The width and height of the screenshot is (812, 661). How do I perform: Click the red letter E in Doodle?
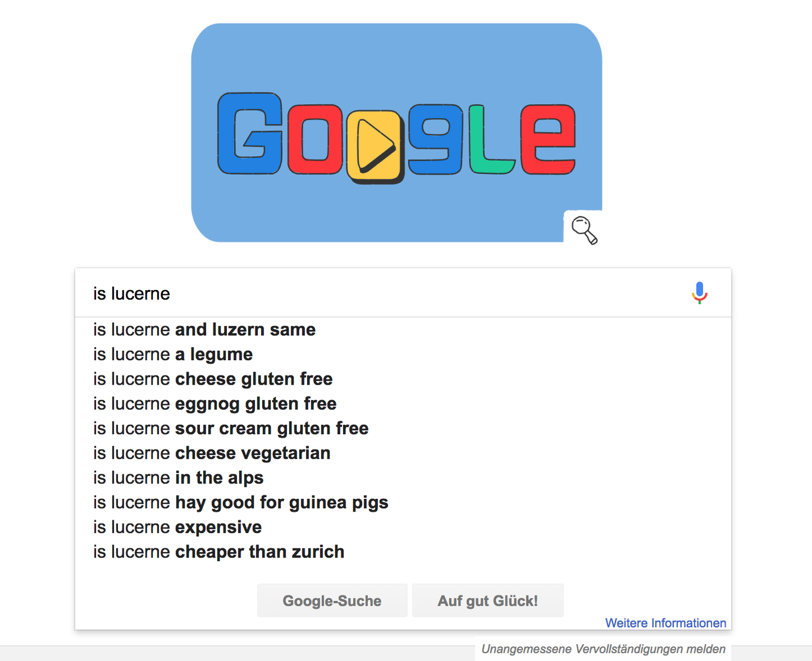[548, 139]
